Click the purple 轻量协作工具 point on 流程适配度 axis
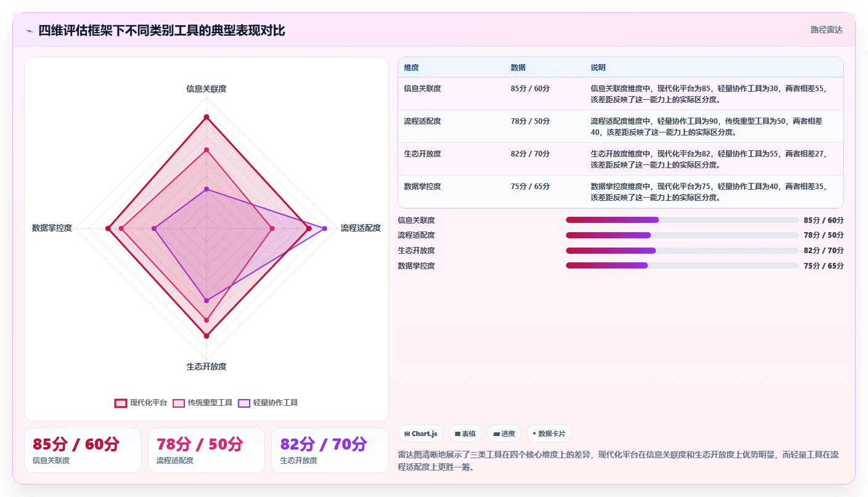The width and height of the screenshot is (868, 497). click(324, 228)
